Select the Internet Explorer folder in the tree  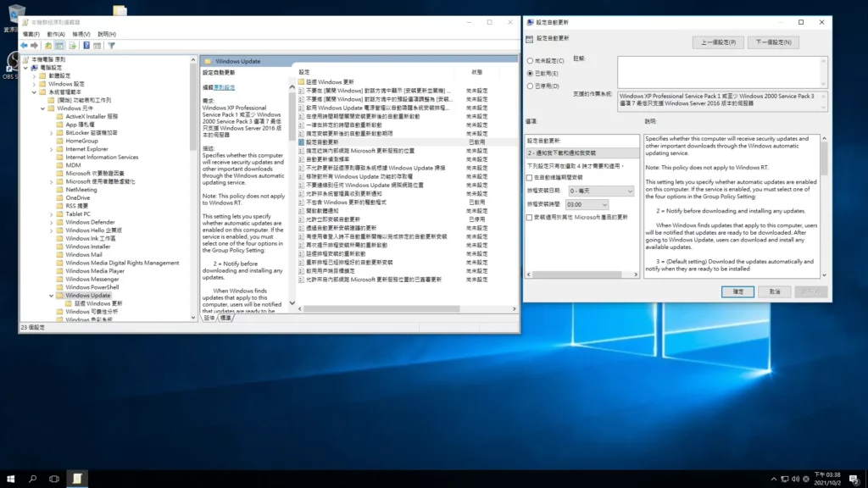87,149
